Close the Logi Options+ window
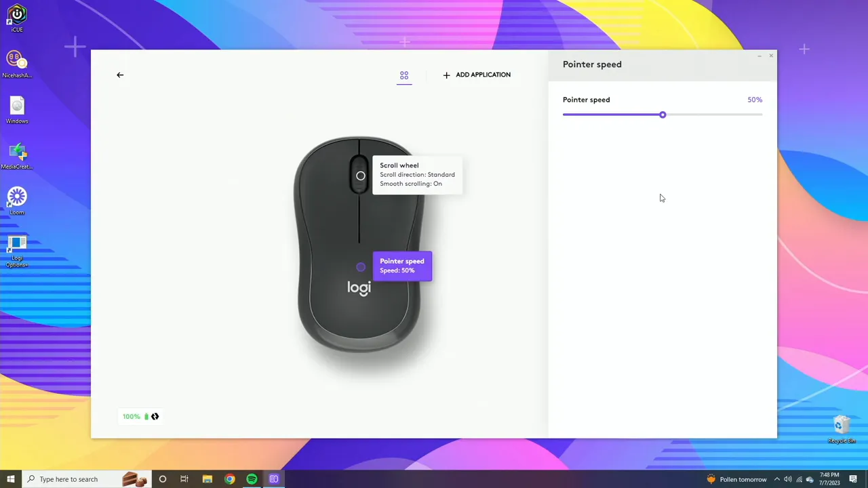Screen dimensions: 868x488 tap(771, 56)
